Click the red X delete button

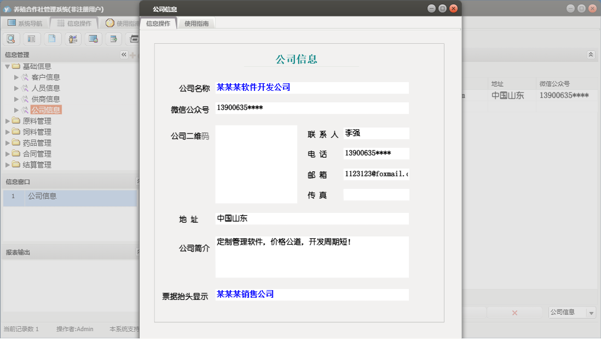pos(515,311)
